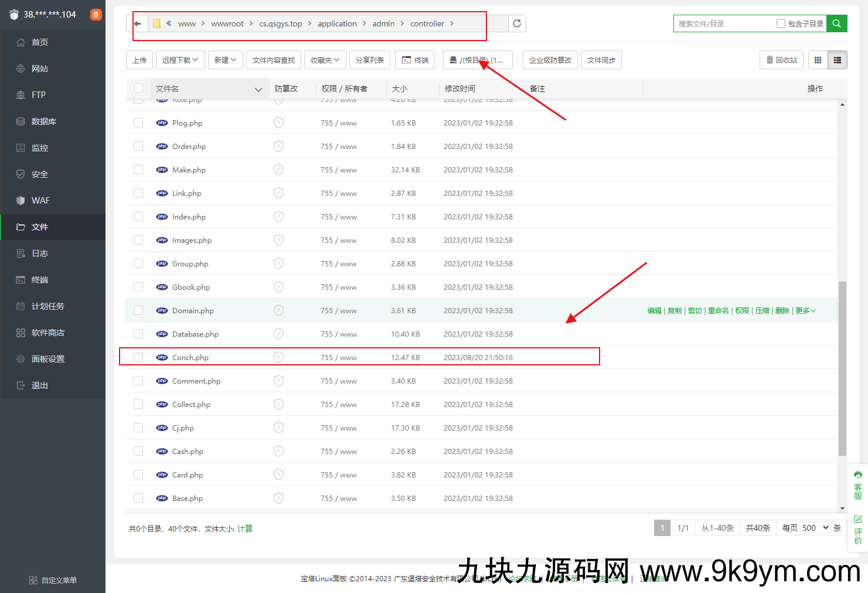Click the back arrow in path bar
The width and height of the screenshot is (868, 593).
[x=138, y=23]
